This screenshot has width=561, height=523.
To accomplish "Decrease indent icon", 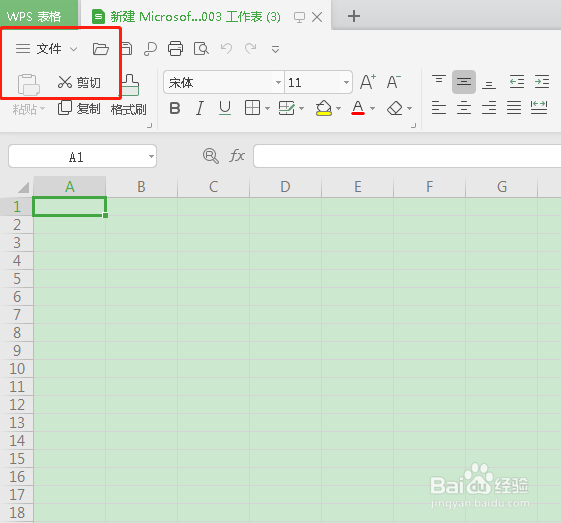I will (x=517, y=82).
